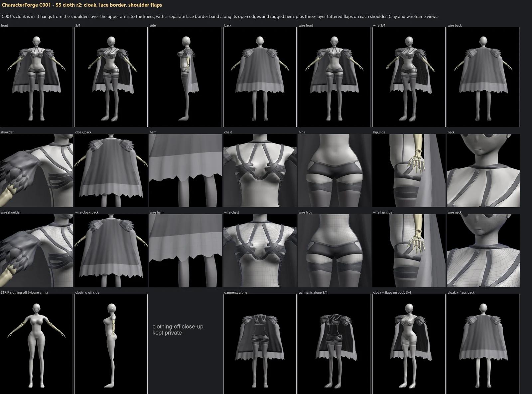The height and width of the screenshot is (394, 532).
Task: Open the clothing off side thumbnail
Action: click(x=111, y=344)
